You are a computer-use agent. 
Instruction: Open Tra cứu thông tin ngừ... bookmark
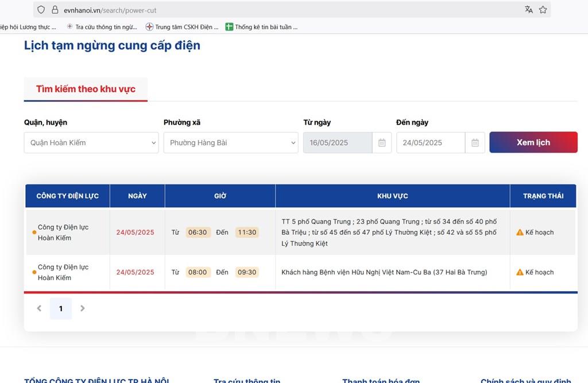pyautogui.click(x=102, y=27)
